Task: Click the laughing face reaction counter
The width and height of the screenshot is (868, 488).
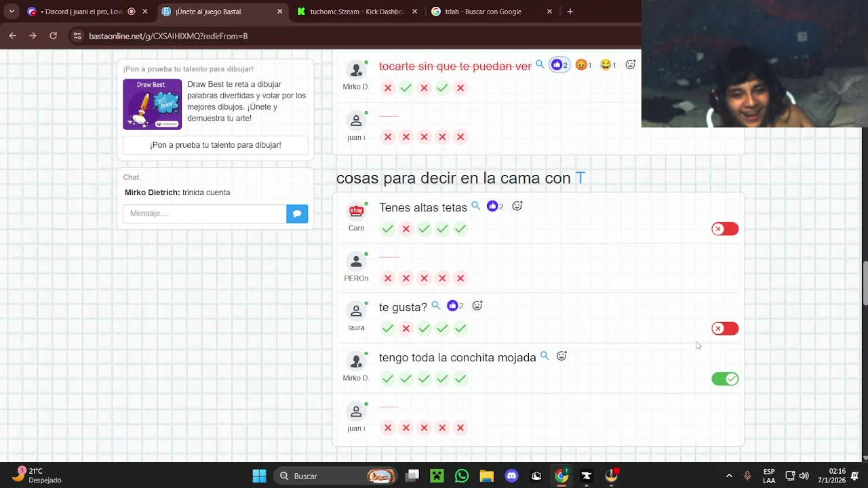Action: (608, 65)
